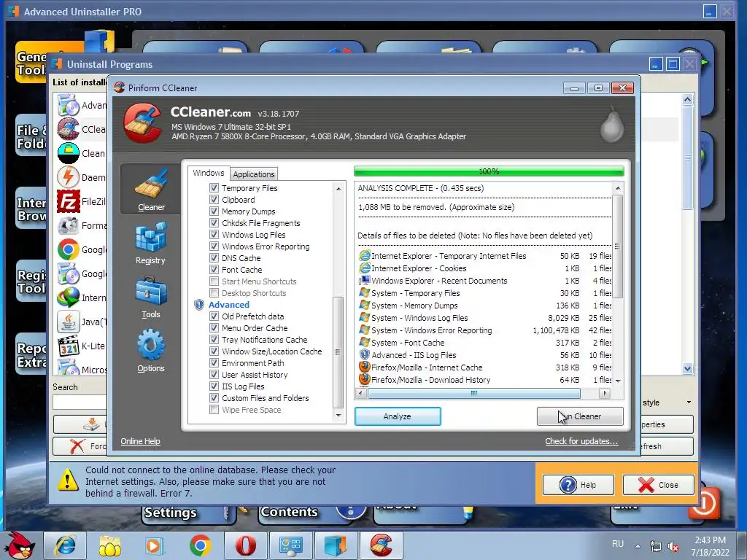Enable Wipe Free Space checkbox

coord(214,410)
